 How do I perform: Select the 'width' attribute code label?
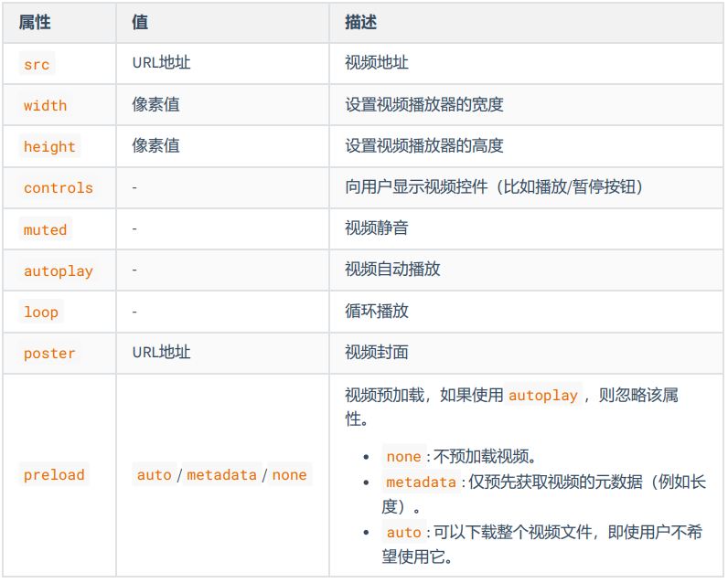[45, 105]
